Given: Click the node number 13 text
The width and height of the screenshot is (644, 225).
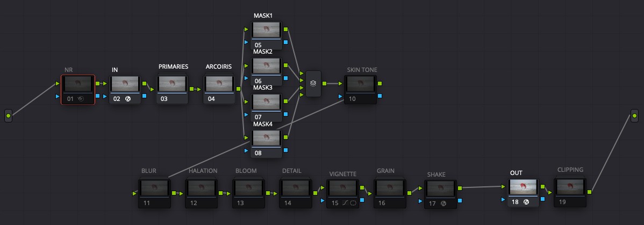Looking at the screenshot, I should coord(240,203).
